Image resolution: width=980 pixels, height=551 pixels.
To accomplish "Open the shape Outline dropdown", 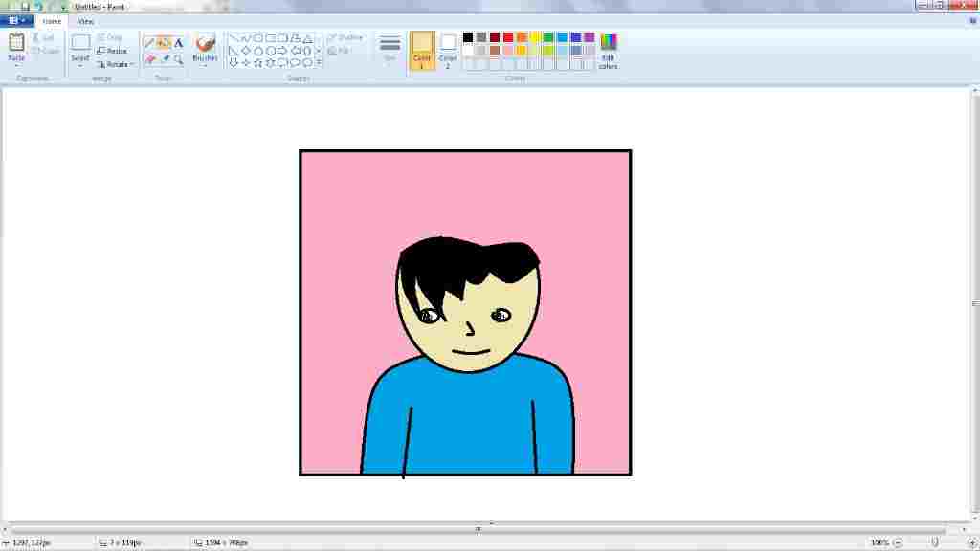I will (x=345, y=37).
